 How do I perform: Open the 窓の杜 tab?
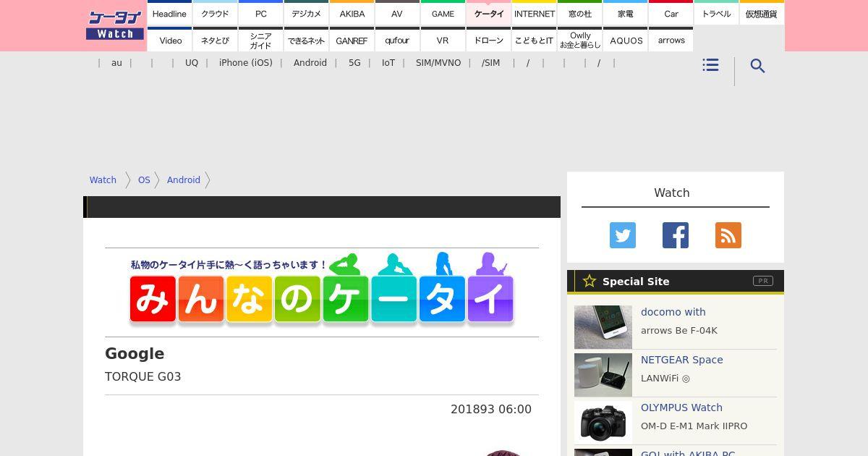[x=579, y=13]
